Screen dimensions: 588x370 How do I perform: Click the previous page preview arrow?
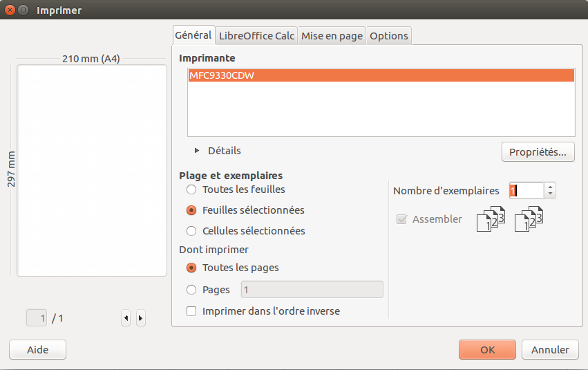pos(126,318)
